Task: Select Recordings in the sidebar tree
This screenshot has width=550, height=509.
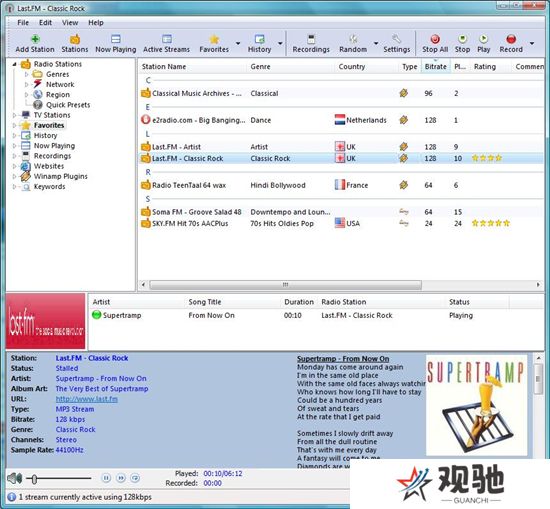Action: click(x=52, y=156)
